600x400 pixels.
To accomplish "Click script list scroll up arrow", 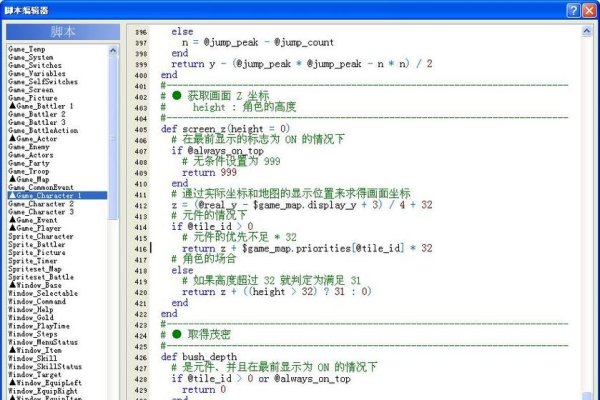I will tap(113, 50).
